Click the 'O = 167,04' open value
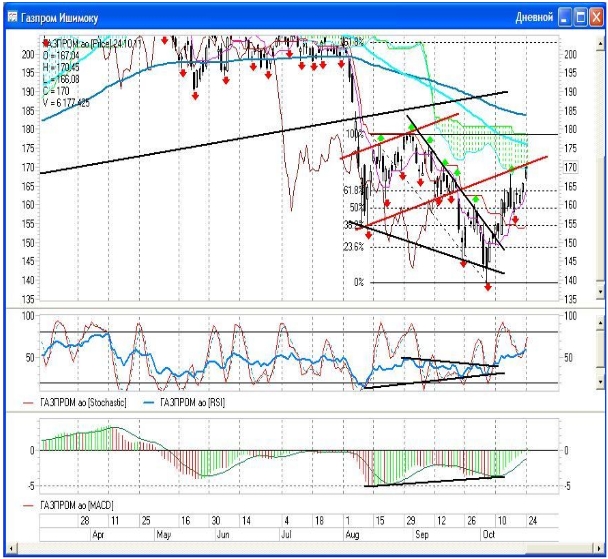This screenshot has width=608, height=559. [x=61, y=55]
